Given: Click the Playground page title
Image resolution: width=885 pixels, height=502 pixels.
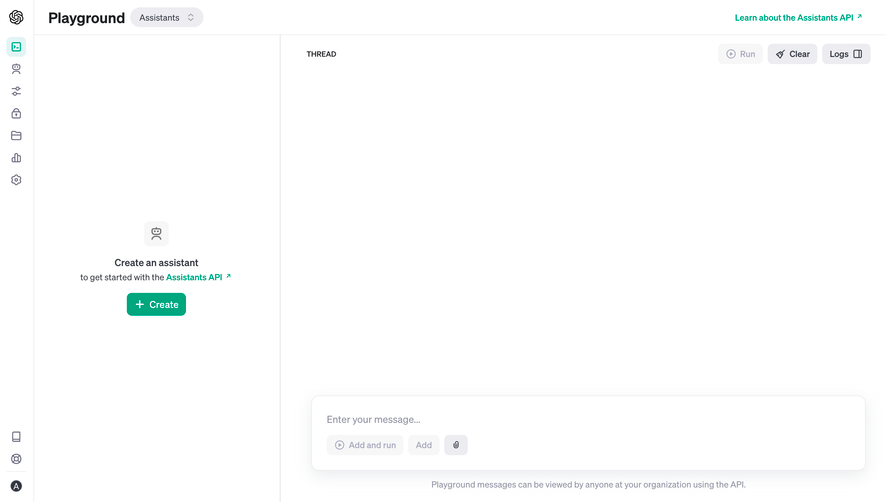Looking at the screenshot, I should pyautogui.click(x=86, y=18).
